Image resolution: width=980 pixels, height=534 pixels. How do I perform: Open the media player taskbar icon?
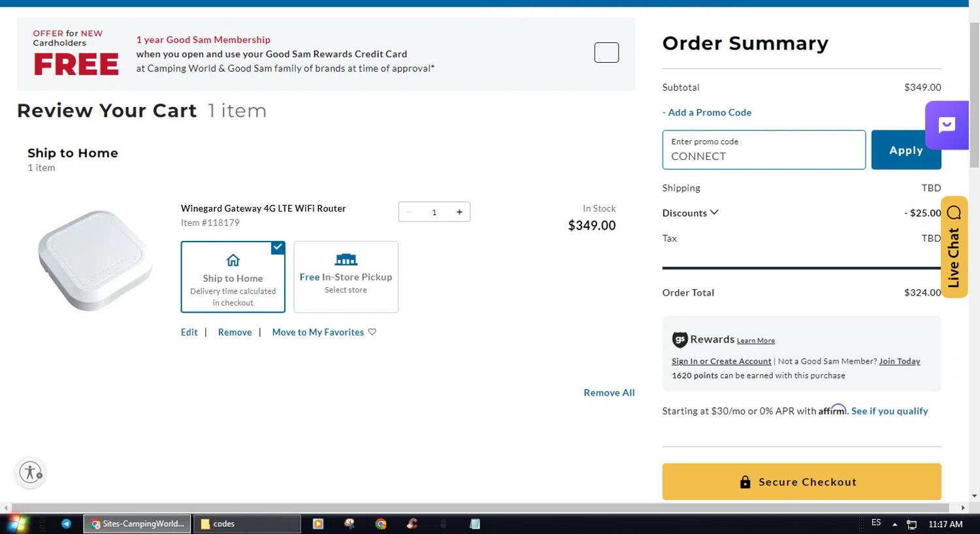pyautogui.click(x=318, y=524)
